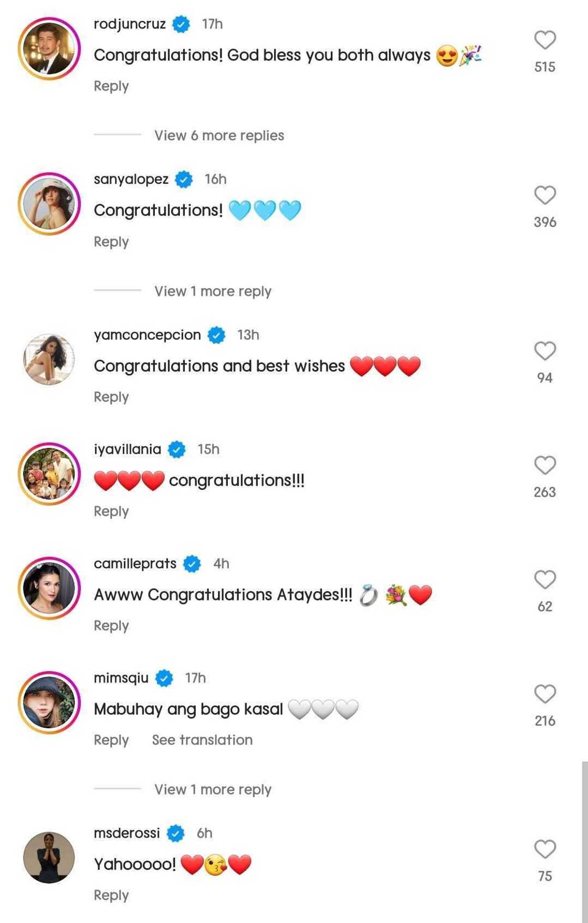Open msderossi username profile link
This screenshot has height=923, width=588.
(x=127, y=833)
